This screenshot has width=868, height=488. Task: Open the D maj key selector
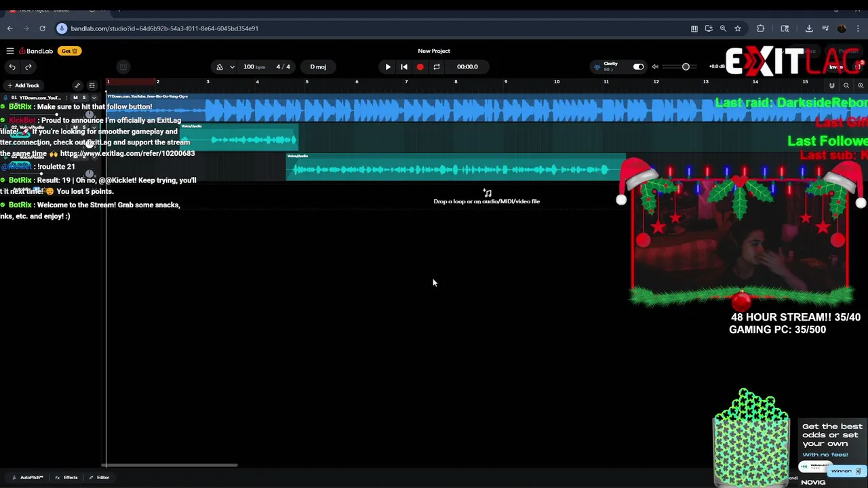pos(318,66)
